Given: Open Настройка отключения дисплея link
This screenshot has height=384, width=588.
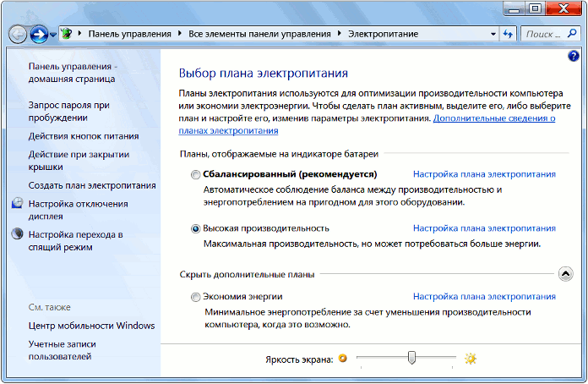Looking at the screenshot, I should click(78, 210).
